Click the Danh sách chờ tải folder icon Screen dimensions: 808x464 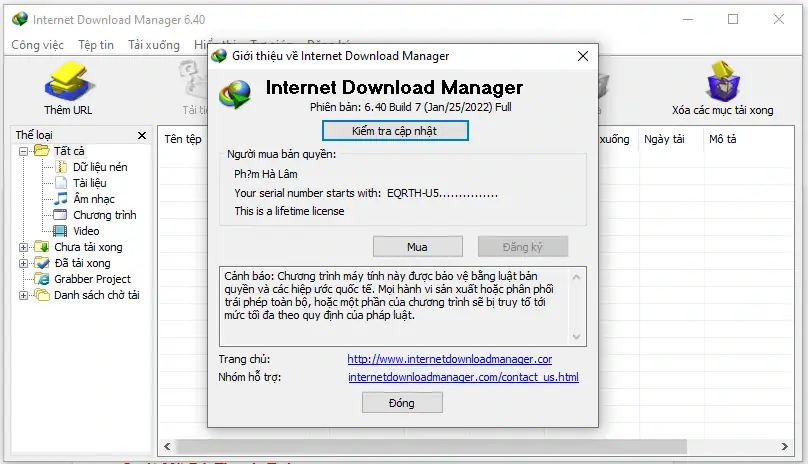click(x=42, y=294)
